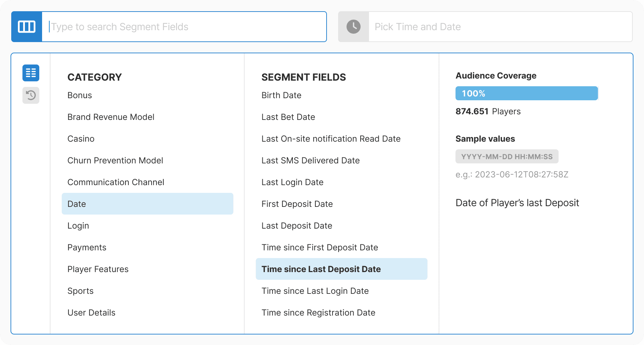Click the YYYY-MM-DD HH:MM:SS sample value
644x345 pixels.
(x=507, y=156)
